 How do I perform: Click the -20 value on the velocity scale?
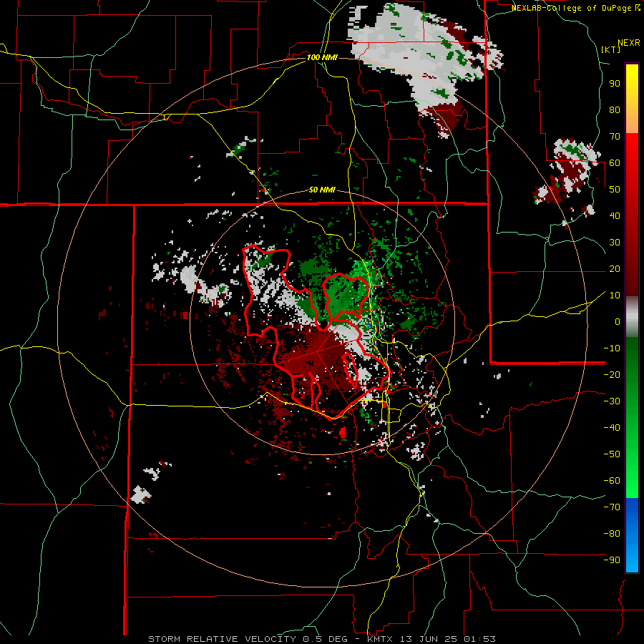click(x=612, y=374)
